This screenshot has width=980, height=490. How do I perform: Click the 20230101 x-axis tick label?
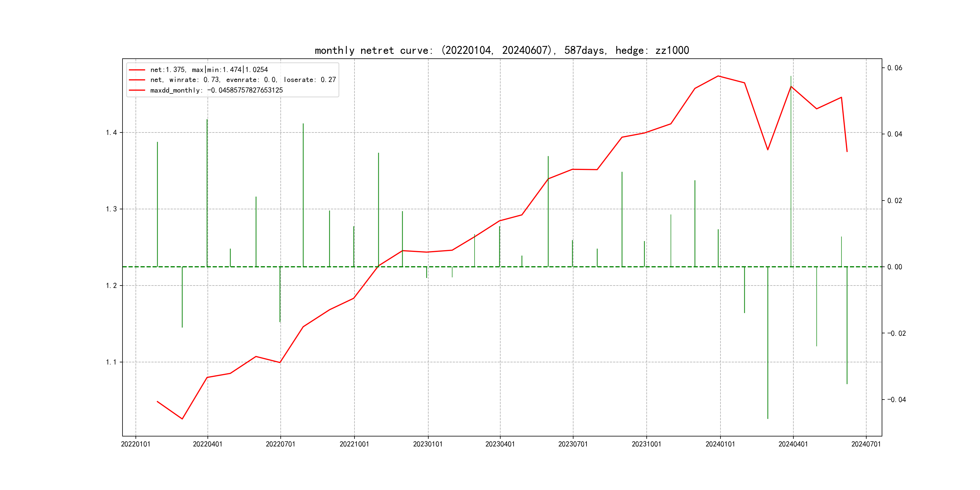click(428, 444)
